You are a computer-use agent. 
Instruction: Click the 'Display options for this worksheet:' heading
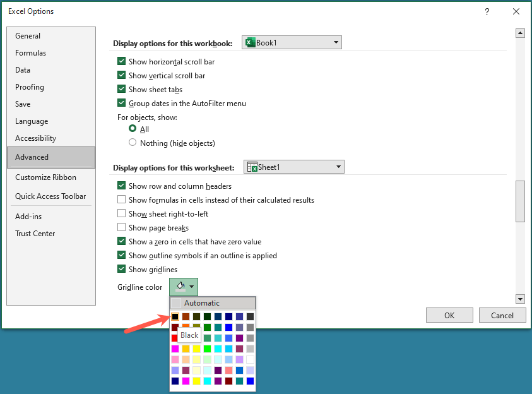tap(174, 168)
